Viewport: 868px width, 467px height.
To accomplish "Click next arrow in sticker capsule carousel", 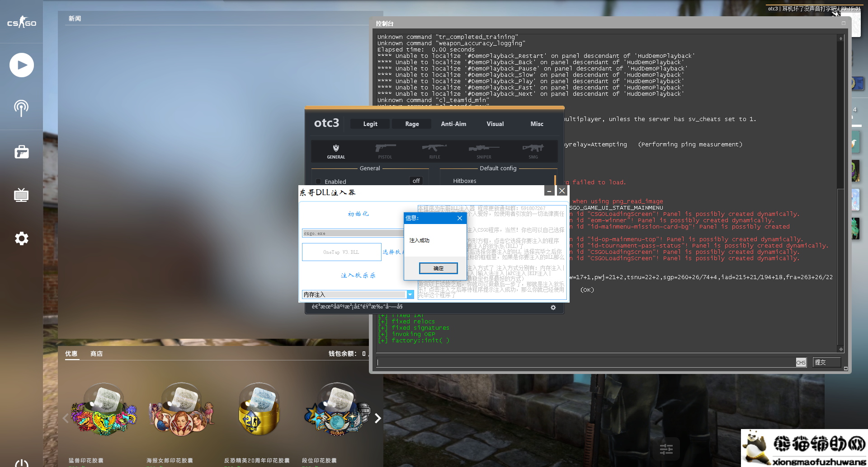I will 378,419.
